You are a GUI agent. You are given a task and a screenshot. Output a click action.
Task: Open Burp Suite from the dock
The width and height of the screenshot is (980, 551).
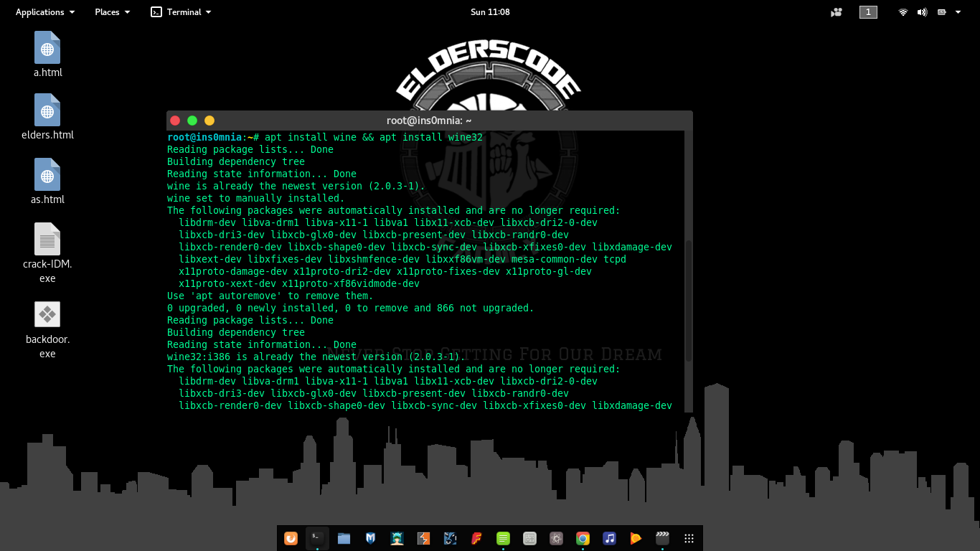(423, 538)
